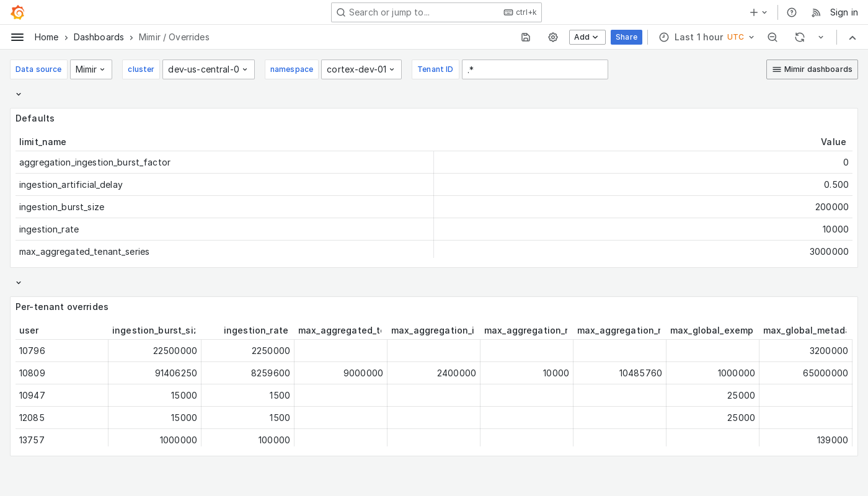This screenshot has width=868, height=496.
Task: Open Mimir dashboards list
Action: 812,69
